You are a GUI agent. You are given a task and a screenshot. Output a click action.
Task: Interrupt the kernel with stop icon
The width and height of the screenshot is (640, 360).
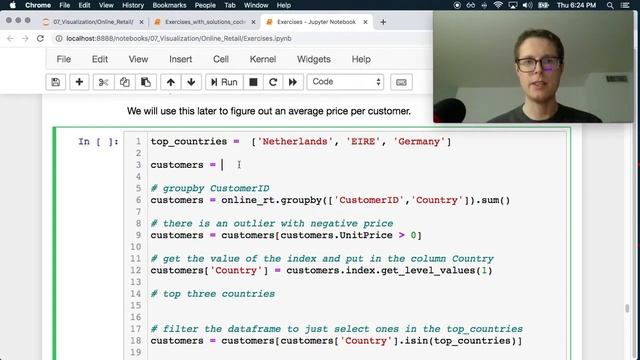(253, 82)
